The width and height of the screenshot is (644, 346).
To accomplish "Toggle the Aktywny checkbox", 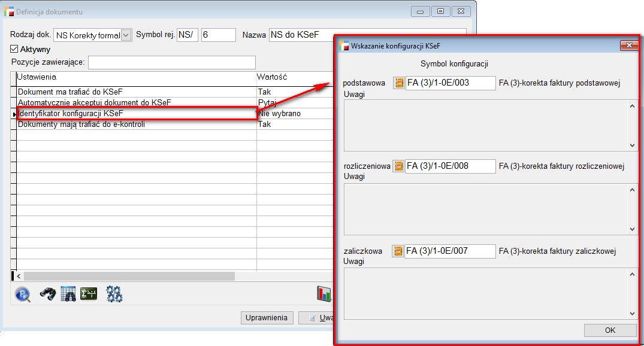I will point(15,50).
